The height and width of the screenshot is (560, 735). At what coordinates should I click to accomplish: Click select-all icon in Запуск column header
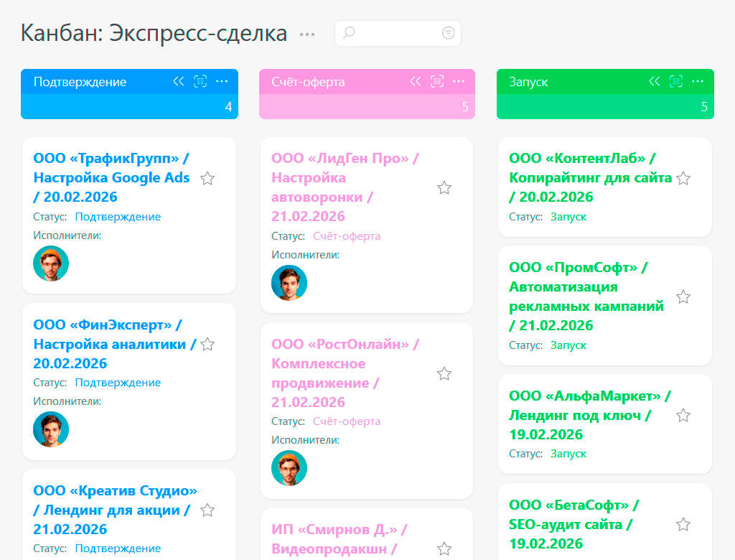[675, 82]
